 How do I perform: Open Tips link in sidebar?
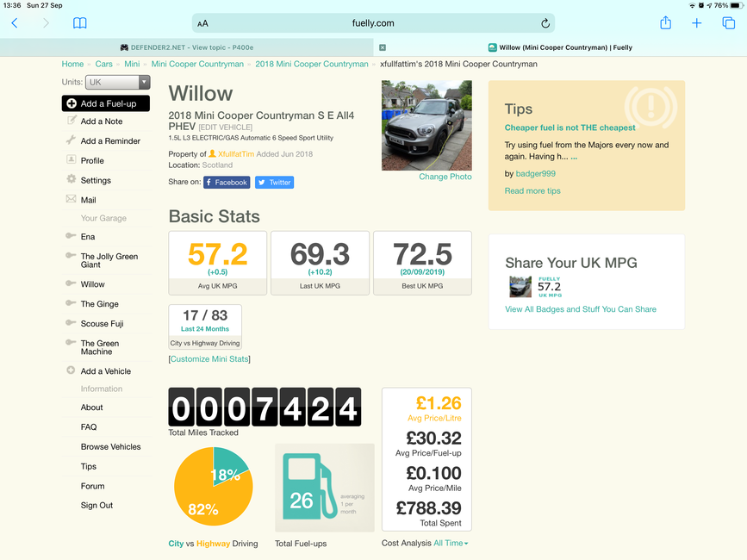(89, 467)
